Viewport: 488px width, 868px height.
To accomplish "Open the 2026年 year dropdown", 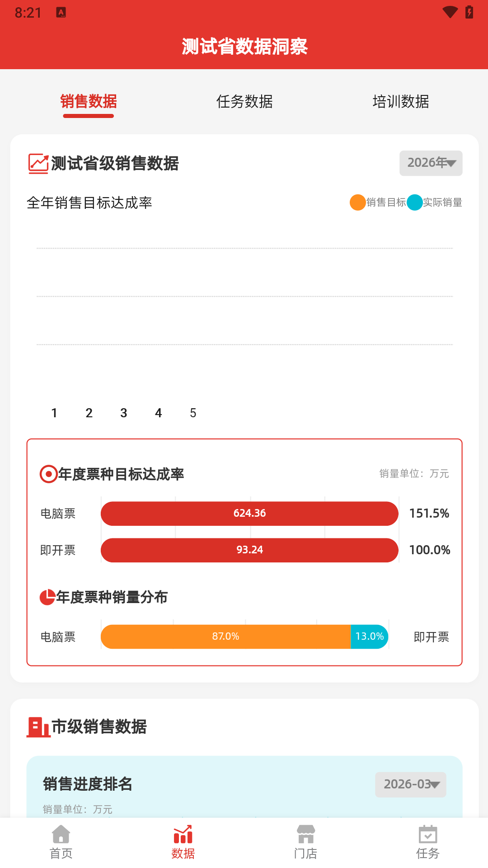I will [x=430, y=163].
